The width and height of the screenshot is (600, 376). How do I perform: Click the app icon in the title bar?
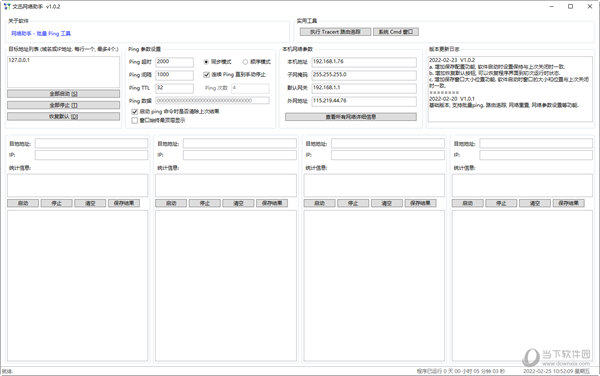[x=7, y=7]
